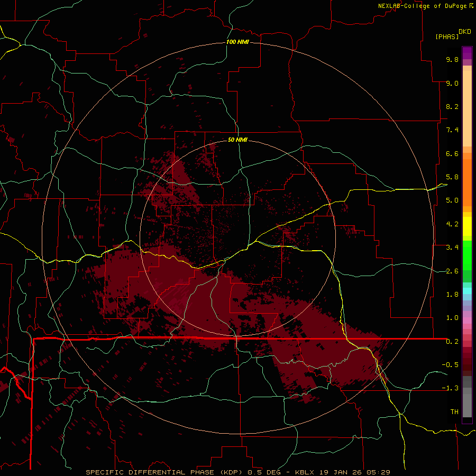The height and width of the screenshot is (476, 476).
Task: Click the 3.4 scale value
Action: coord(452,248)
